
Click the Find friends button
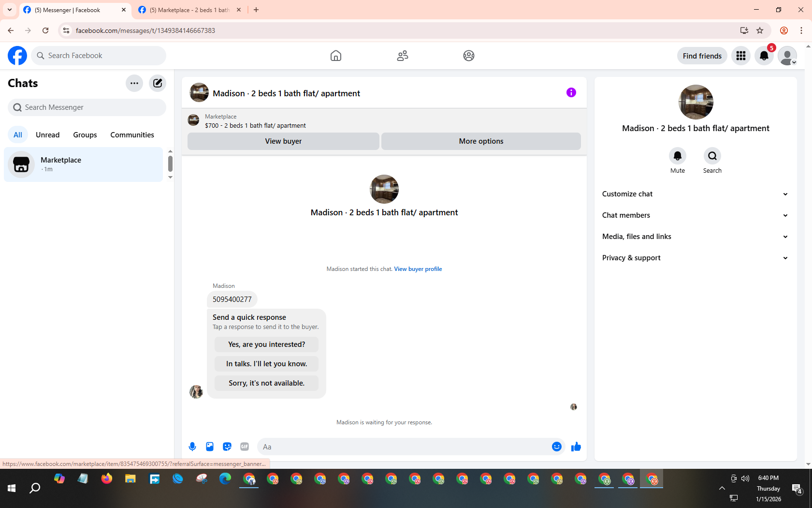coord(702,56)
